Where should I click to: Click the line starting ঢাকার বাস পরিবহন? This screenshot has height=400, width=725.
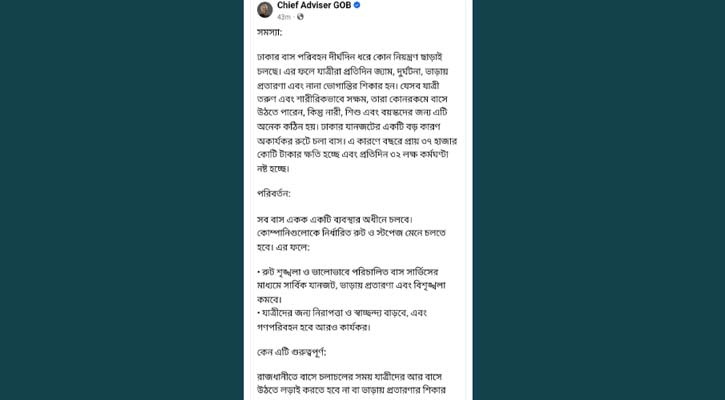pos(351,61)
